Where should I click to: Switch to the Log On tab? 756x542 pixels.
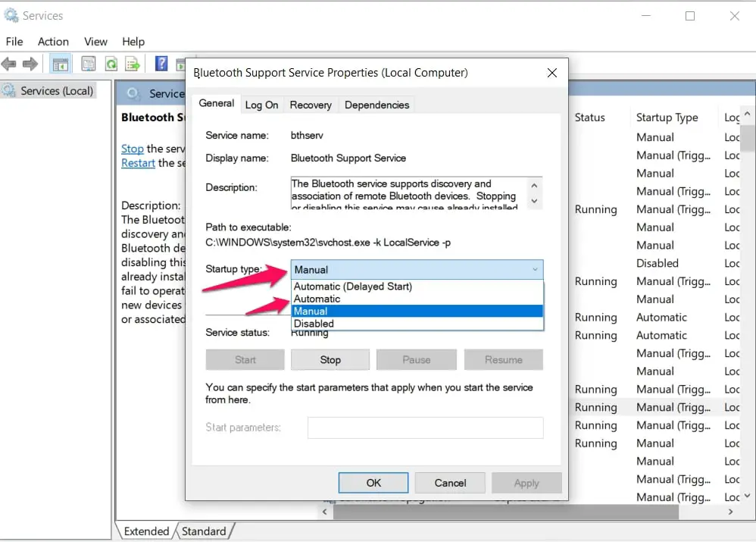[x=261, y=105]
